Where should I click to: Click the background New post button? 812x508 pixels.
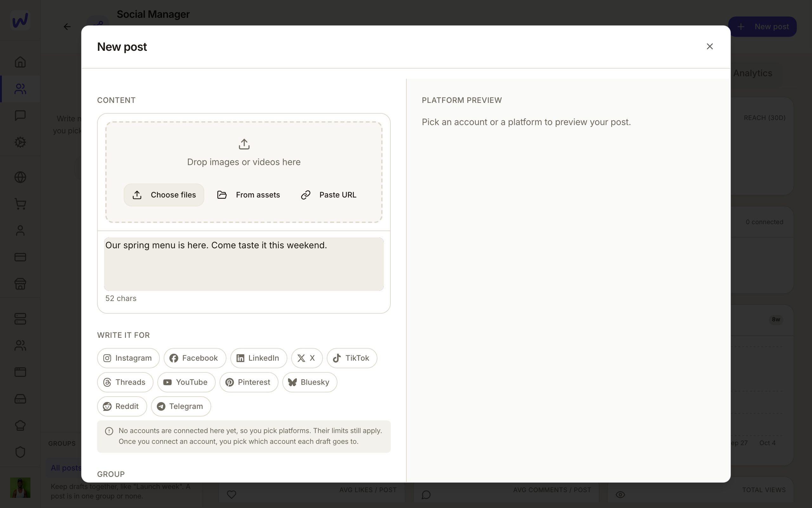[762, 27]
